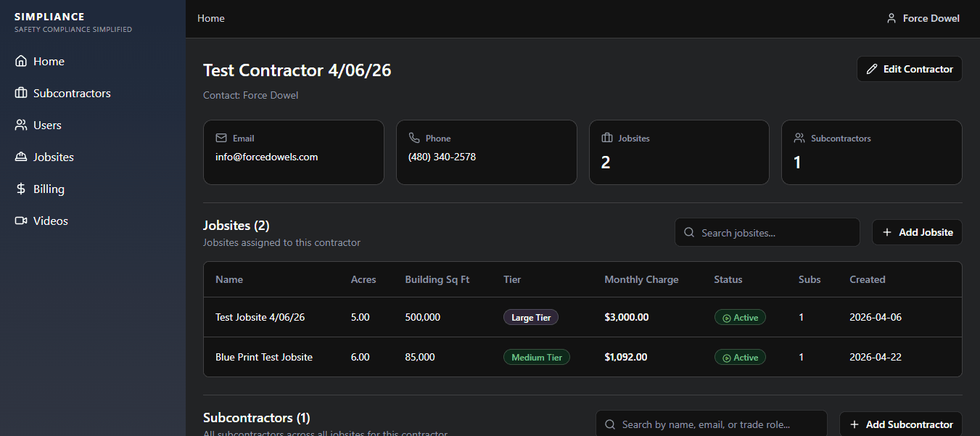Click the Medium Tier badge
980x436 pixels.
point(537,358)
